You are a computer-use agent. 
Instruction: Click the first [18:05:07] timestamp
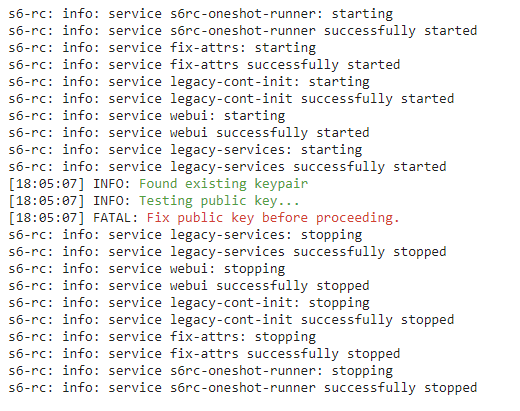coord(47,184)
